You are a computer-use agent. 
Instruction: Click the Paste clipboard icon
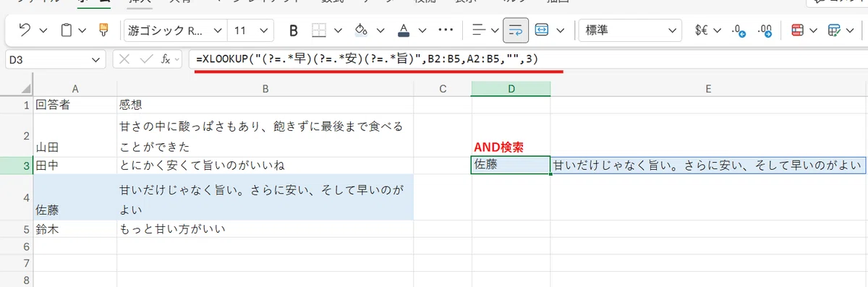pos(67,30)
